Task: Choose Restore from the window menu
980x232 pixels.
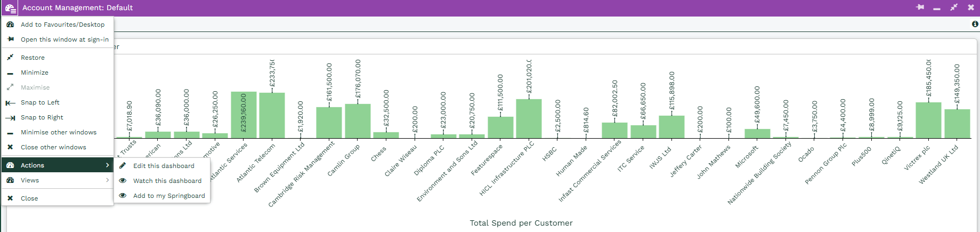Action: (x=33, y=58)
